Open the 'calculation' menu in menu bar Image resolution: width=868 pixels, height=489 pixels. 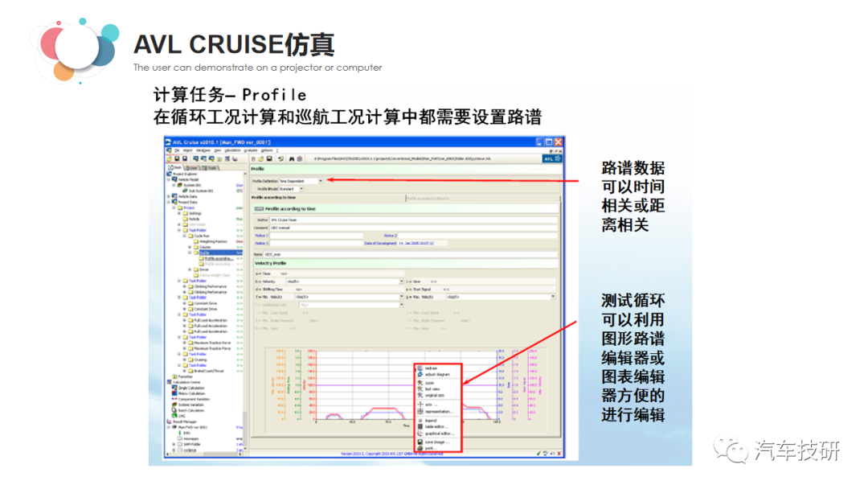pos(233,150)
